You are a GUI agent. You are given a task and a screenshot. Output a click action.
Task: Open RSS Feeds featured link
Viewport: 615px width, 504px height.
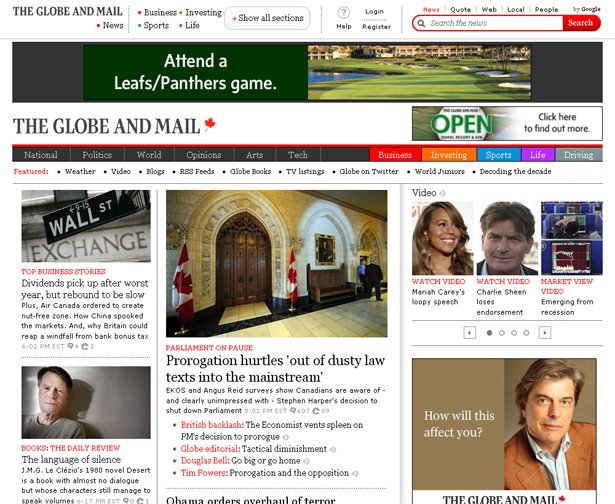point(197,171)
